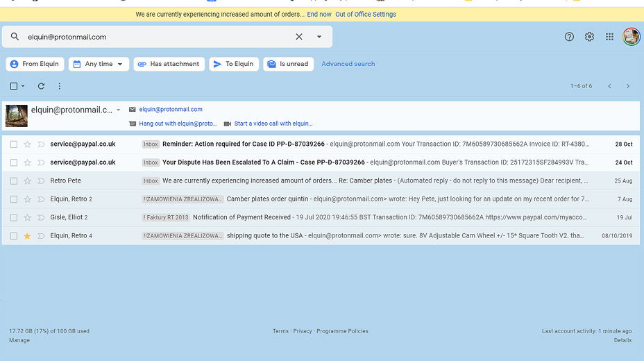Viewport: 644px width, 361px height.
Task: Open the Terms footer link
Action: 280,331
